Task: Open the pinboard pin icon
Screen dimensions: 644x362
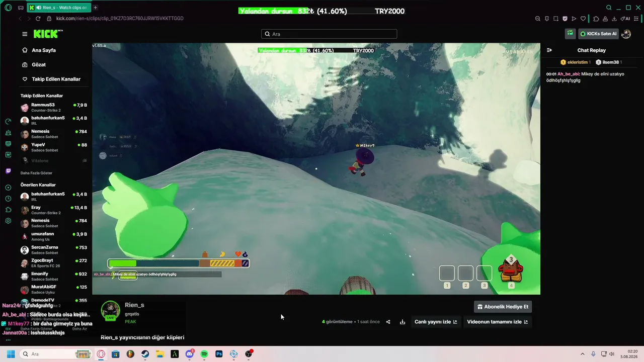Action: 546,19
